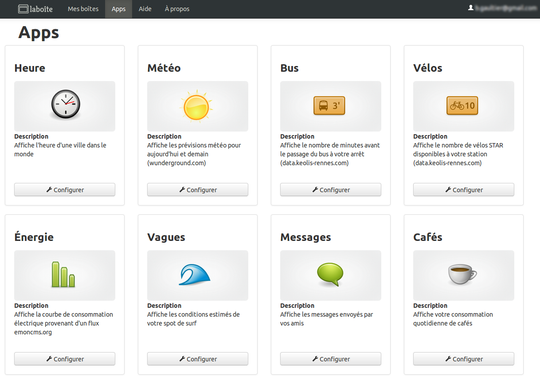Configure the Vélos app
This screenshot has height=380, width=540.
pyautogui.click(x=464, y=190)
